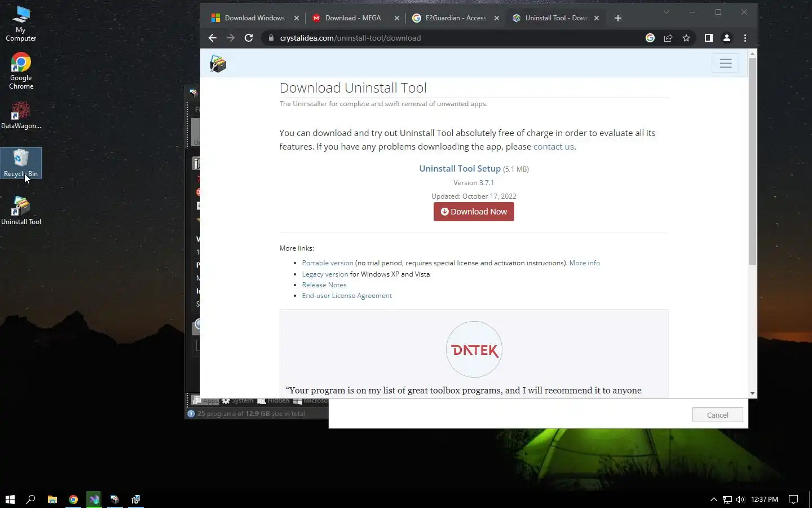Click the info icon in Uninstall Tool status bar
This screenshot has height=508, width=812.
point(191,414)
